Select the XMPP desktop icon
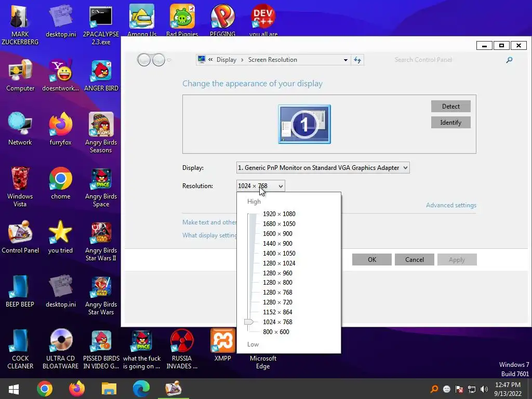532x399 pixels. [x=222, y=345]
